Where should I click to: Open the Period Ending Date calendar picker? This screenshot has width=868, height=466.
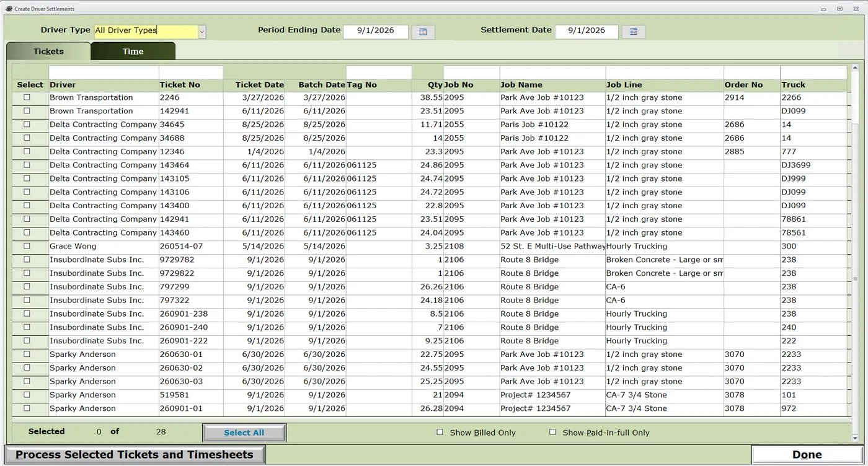tap(423, 32)
